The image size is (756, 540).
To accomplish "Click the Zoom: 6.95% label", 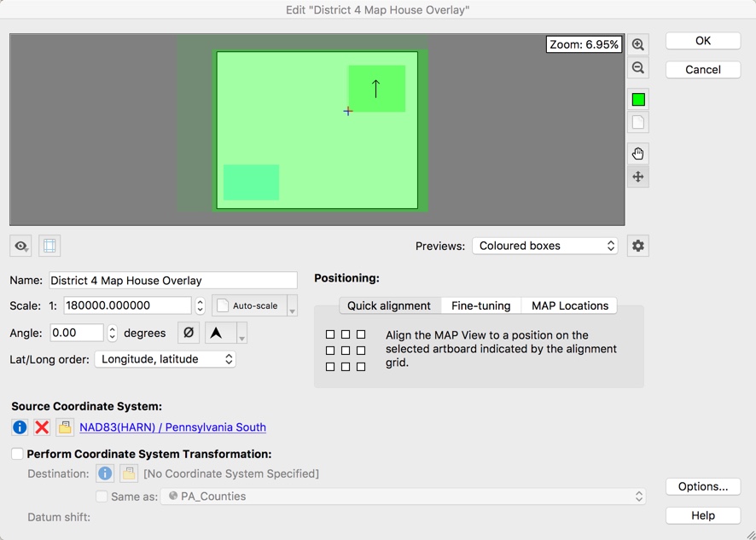I will [x=584, y=44].
